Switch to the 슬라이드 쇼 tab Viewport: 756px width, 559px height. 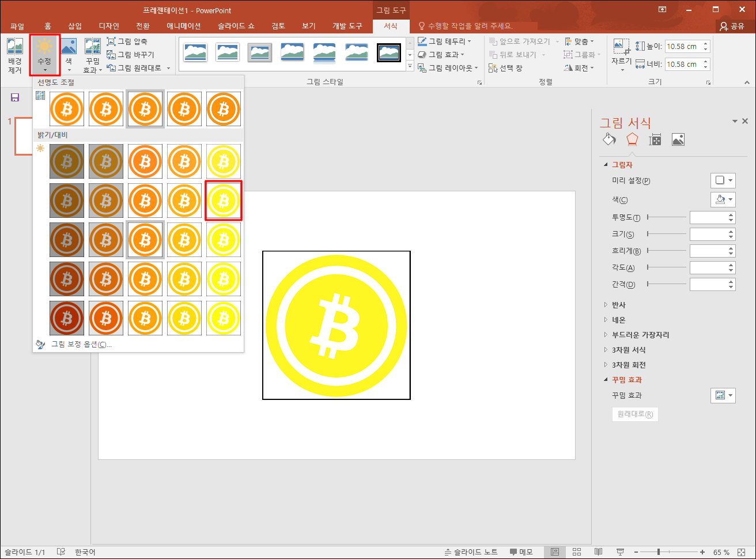[236, 26]
